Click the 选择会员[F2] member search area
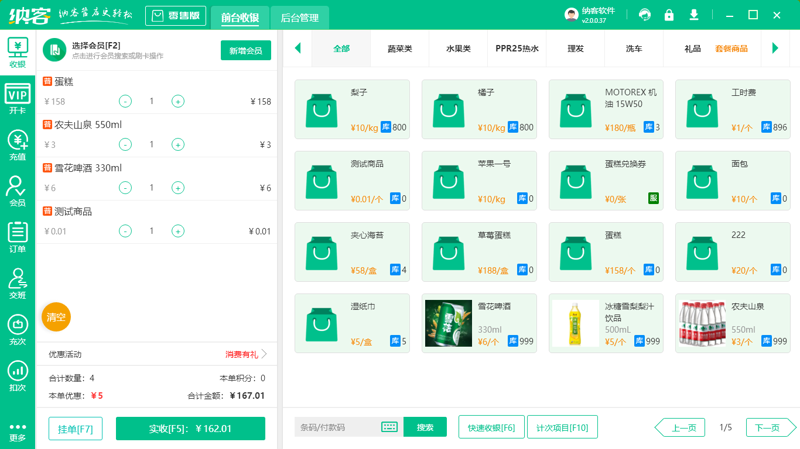The image size is (800, 449). (117, 50)
